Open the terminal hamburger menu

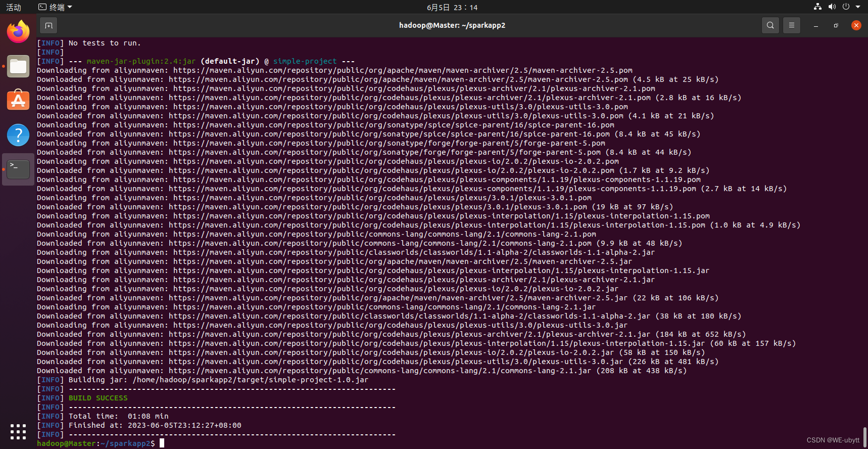[x=792, y=25]
